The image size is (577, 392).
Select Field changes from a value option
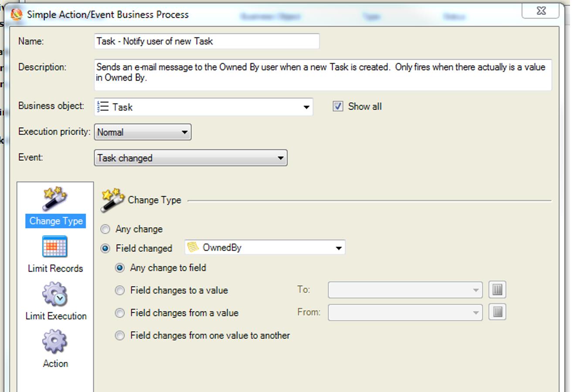point(119,313)
